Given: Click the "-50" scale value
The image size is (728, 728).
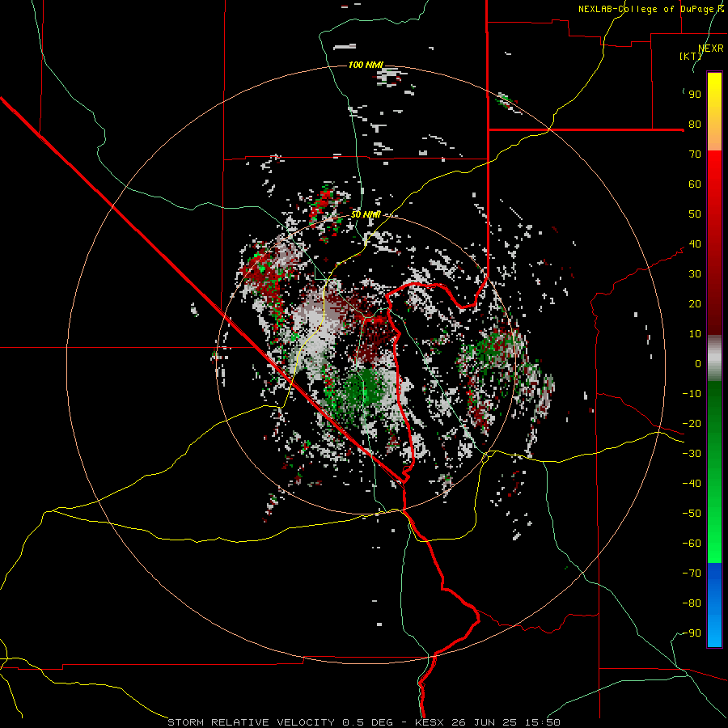Looking at the screenshot, I should (692, 514).
